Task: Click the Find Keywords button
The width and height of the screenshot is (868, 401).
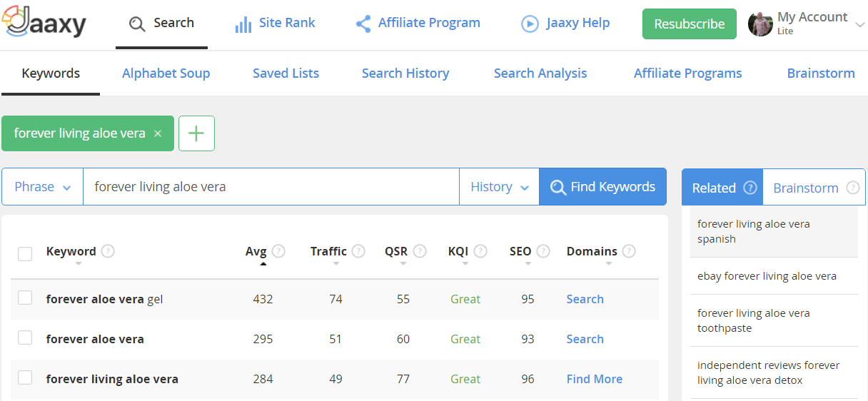Action: tap(602, 187)
